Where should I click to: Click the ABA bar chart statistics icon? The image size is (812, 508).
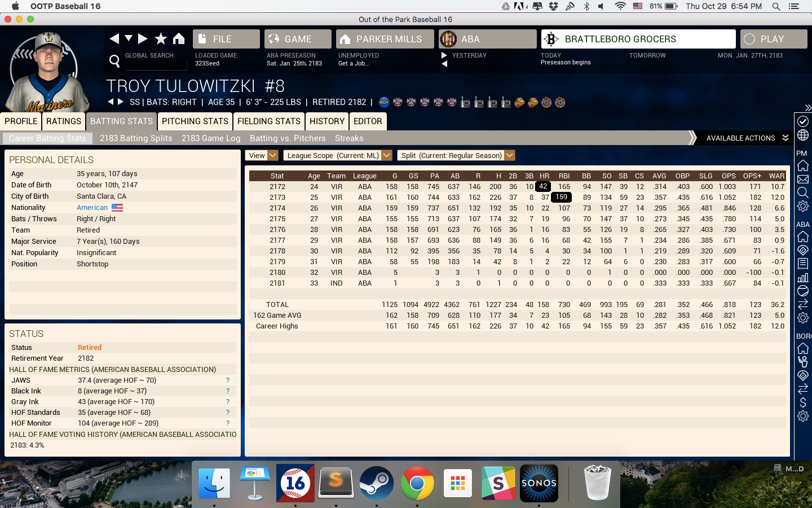[803, 277]
